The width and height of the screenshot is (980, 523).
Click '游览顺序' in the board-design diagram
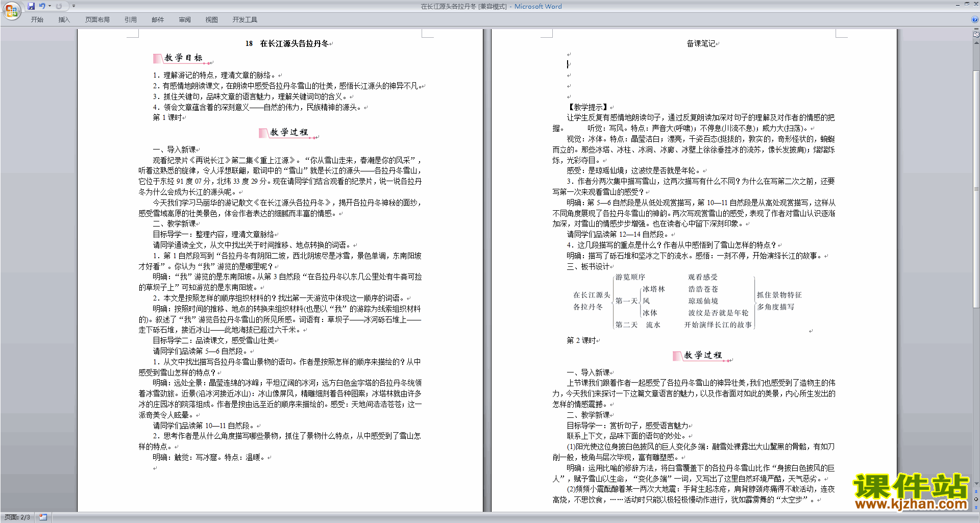(x=630, y=277)
